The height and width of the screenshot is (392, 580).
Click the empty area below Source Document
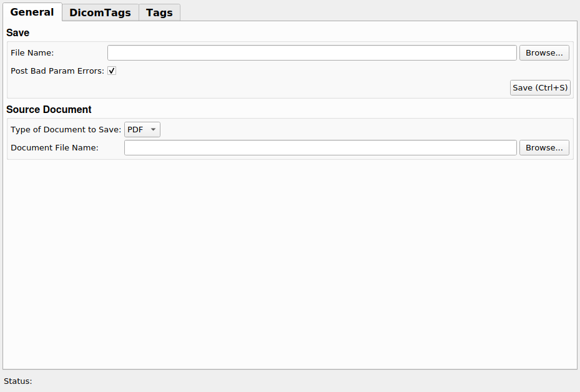290,262
